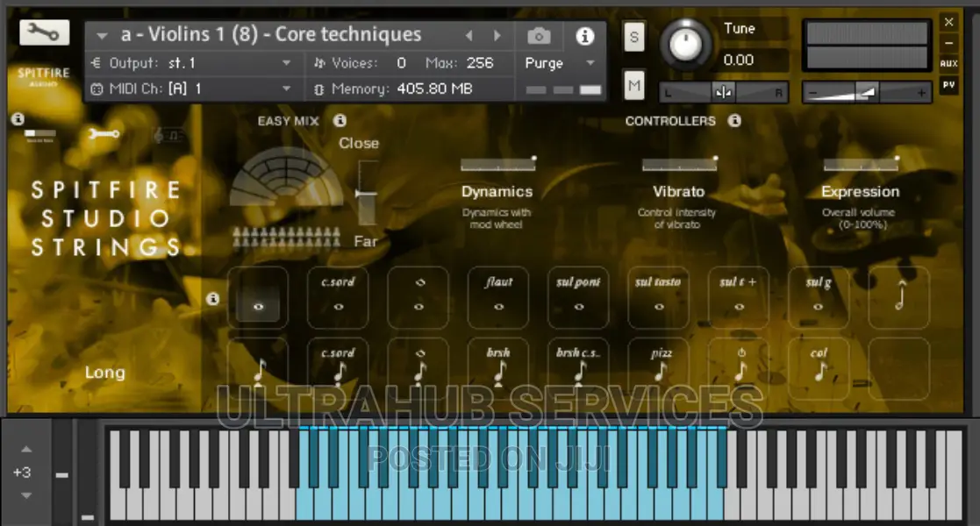This screenshot has width=980, height=526.
Task: Click the output volume slider
Action: click(x=867, y=92)
